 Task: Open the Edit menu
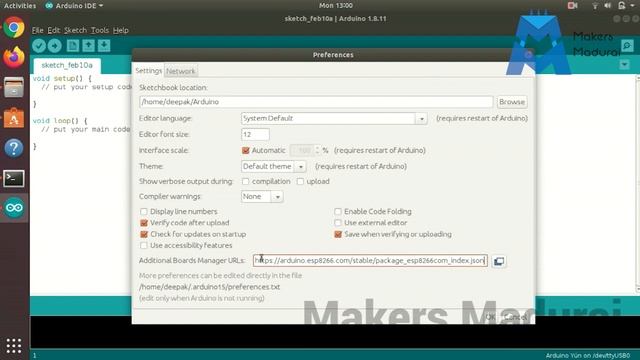point(53,30)
